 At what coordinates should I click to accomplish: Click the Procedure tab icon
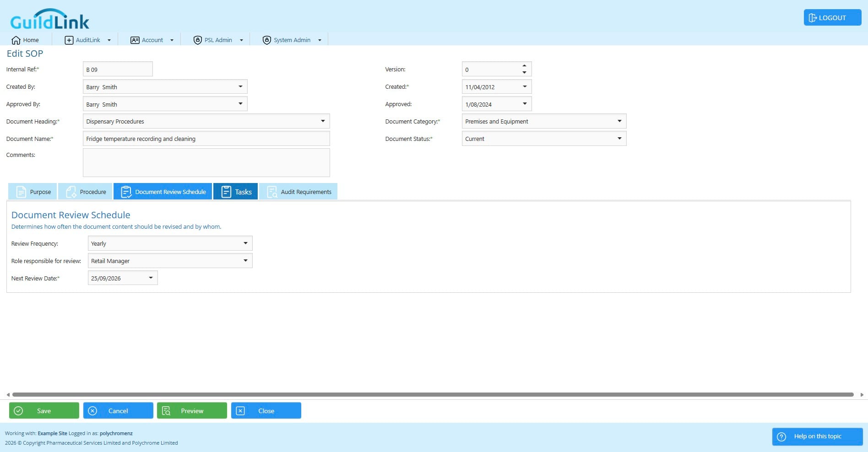(x=71, y=192)
